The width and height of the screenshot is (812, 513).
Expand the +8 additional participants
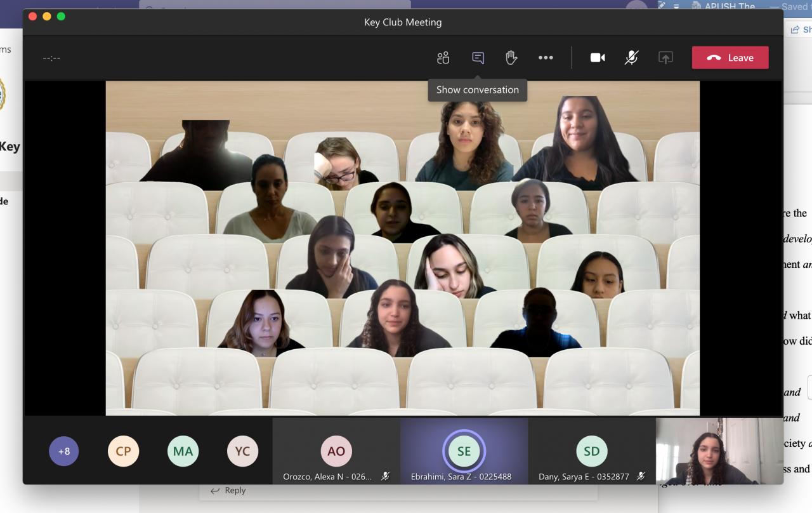coord(64,451)
